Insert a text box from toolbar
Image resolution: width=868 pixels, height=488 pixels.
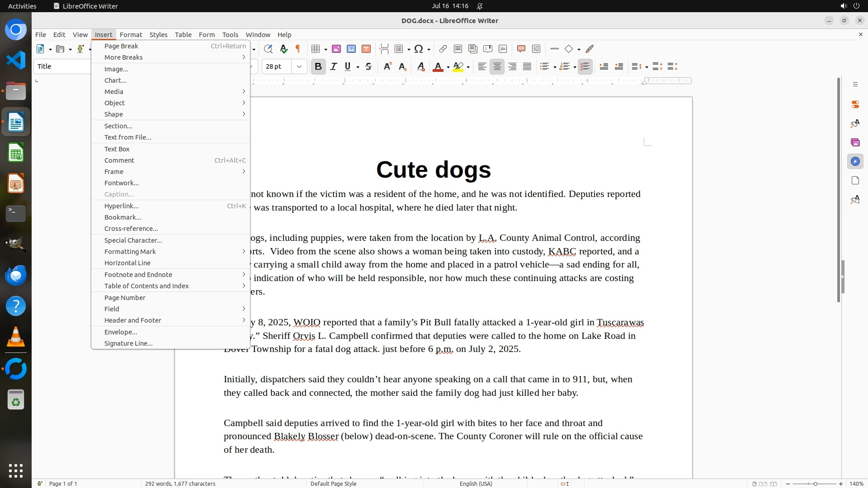[x=366, y=49]
